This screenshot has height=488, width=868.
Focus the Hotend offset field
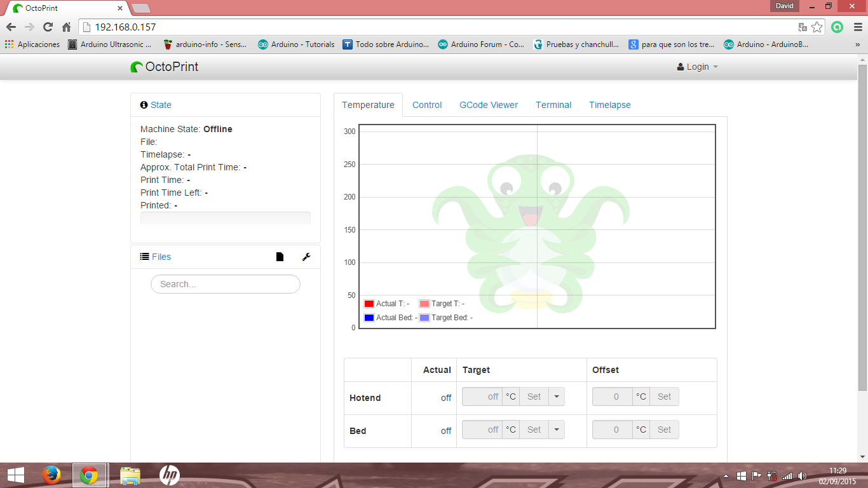(x=613, y=396)
